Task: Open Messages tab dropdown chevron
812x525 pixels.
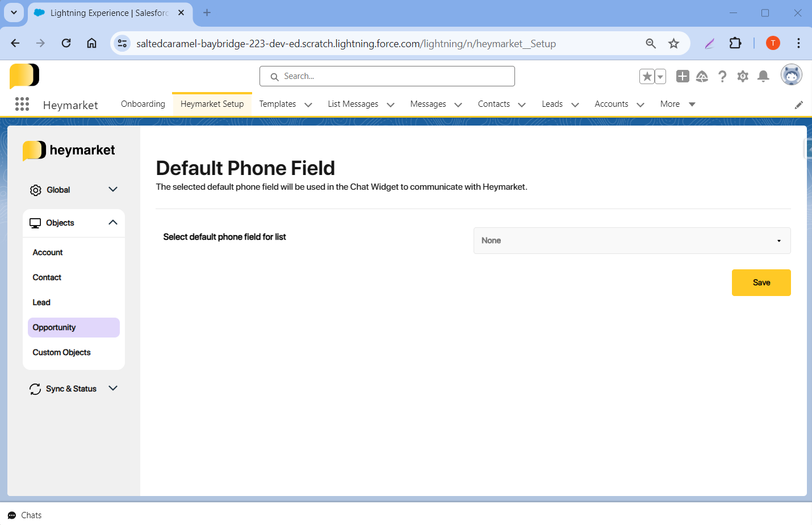Action: 458,105
